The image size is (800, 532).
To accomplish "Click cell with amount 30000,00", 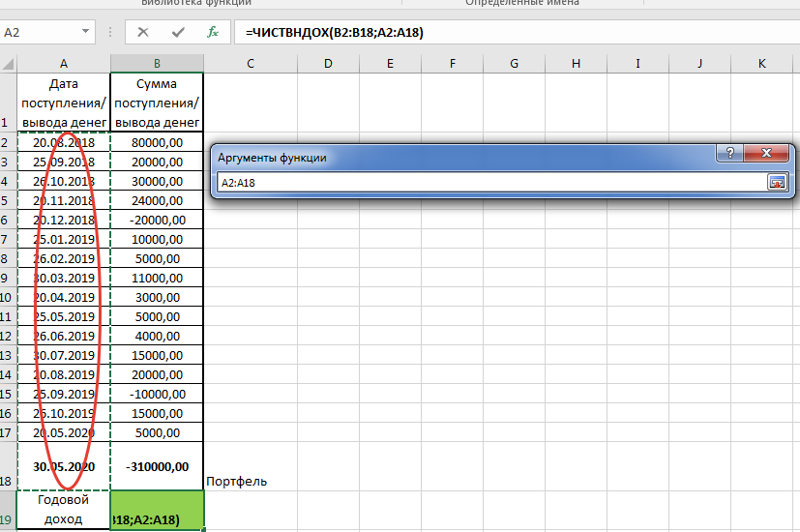I will pos(157,181).
